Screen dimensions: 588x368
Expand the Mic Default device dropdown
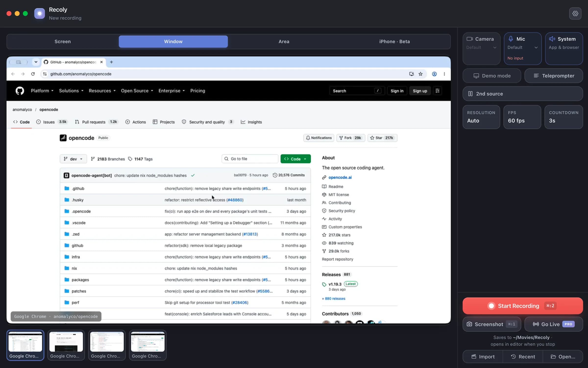coord(522,47)
